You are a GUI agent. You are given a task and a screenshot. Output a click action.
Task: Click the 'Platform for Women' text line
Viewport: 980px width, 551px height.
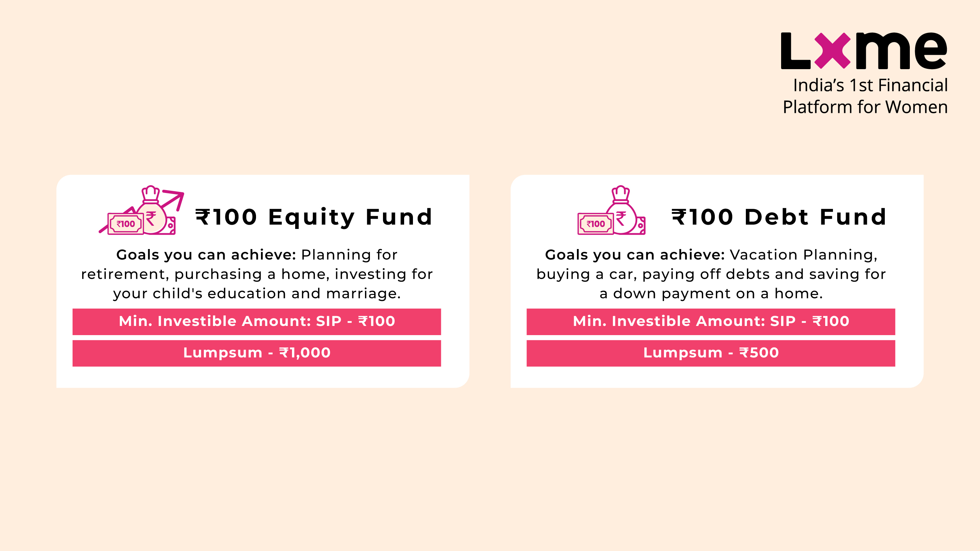[x=865, y=107]
